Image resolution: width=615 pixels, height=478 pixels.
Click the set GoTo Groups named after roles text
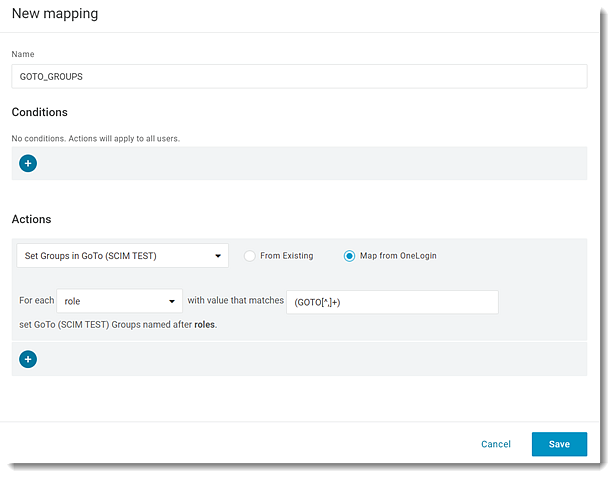118,325
